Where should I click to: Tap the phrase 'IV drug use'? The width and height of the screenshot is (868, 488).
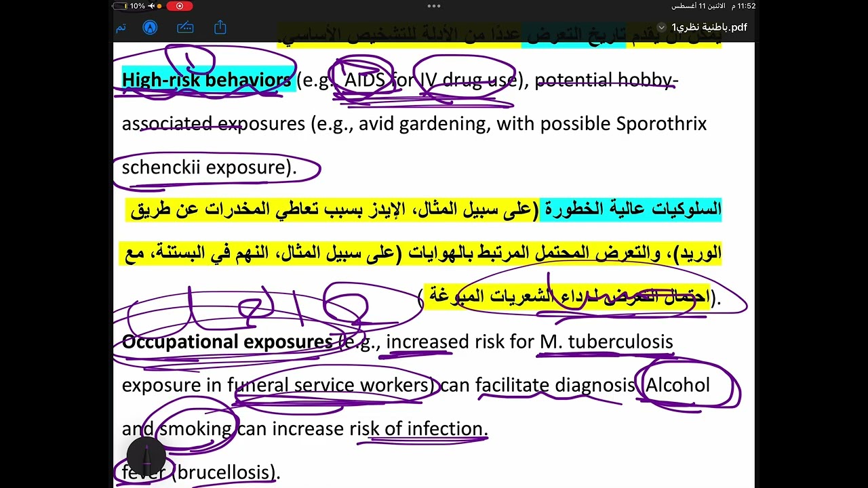pos(469,80)
